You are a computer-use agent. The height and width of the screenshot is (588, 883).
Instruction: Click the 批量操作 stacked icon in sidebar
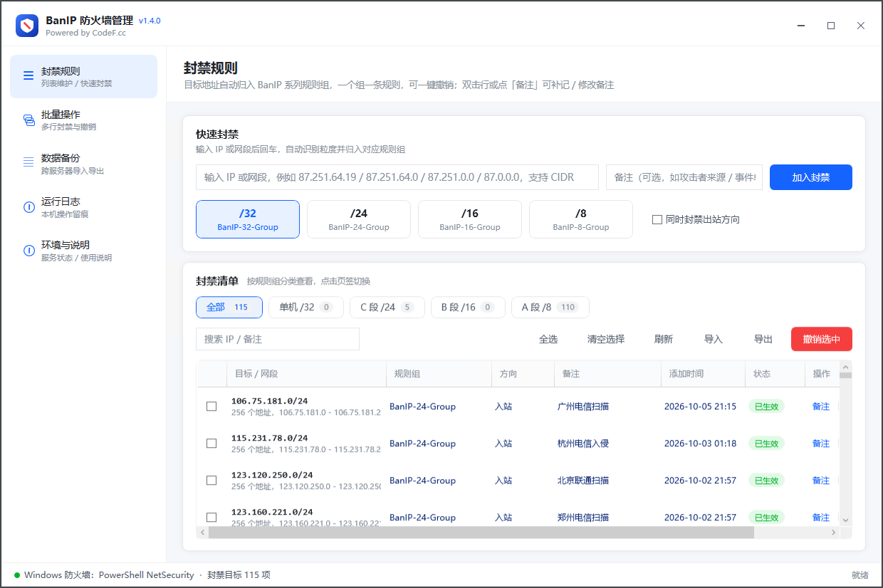click(28, 120)
